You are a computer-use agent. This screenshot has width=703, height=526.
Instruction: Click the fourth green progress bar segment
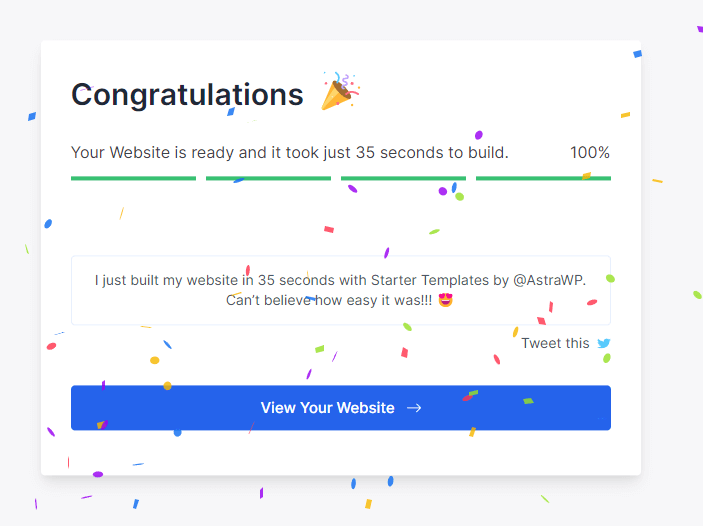point(543,178)
